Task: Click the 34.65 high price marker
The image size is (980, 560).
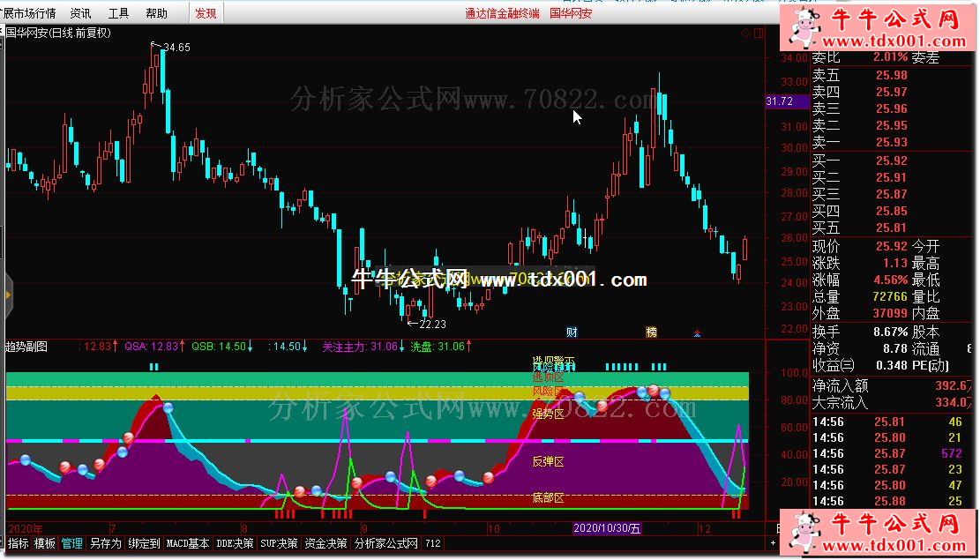Action: pyautogui.click(x=177, y=47)
